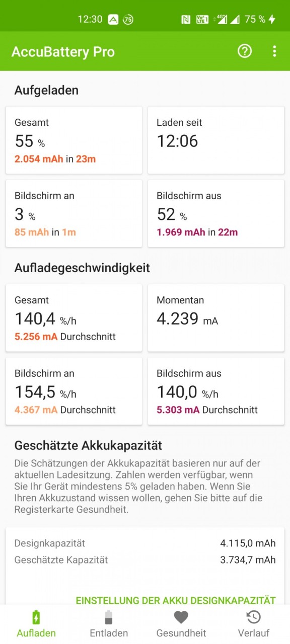Open the help question mark icon
Viewport: 290px width, 644px height.
[245, 51]
